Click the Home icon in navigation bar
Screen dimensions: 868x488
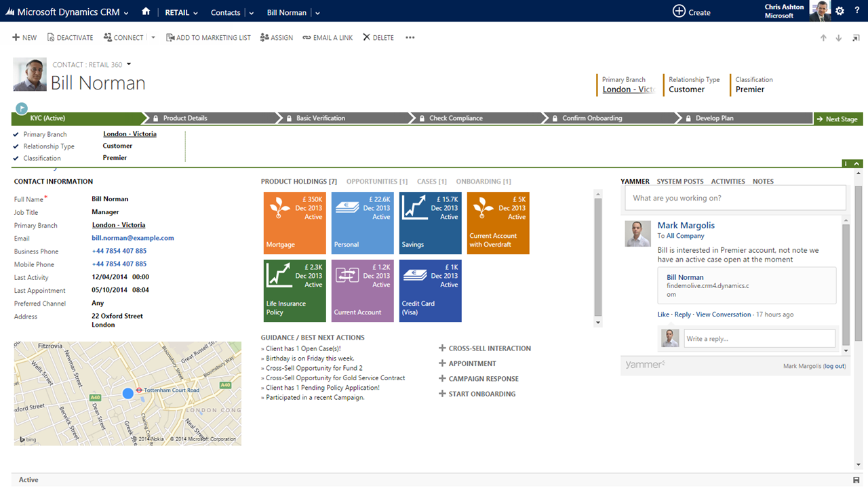[x=146, y=12]
